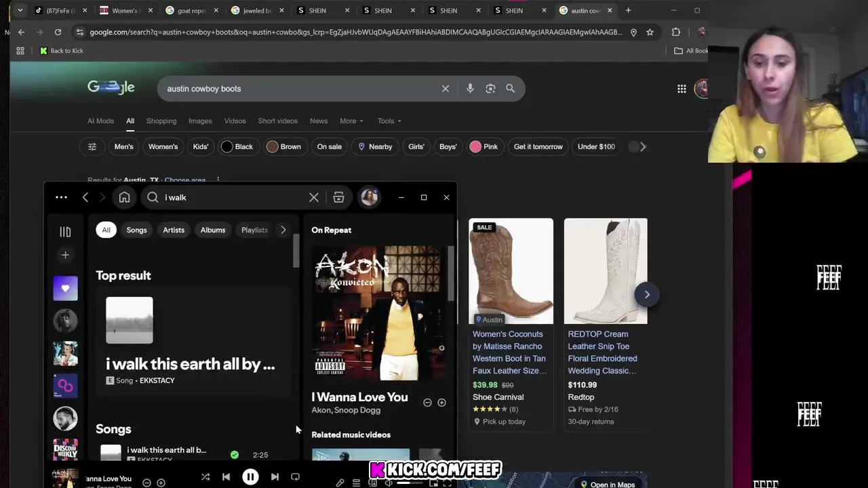The image size is (868, 488).
Task: Open tab search dropdown in Chrome
Action: point(21,10)
